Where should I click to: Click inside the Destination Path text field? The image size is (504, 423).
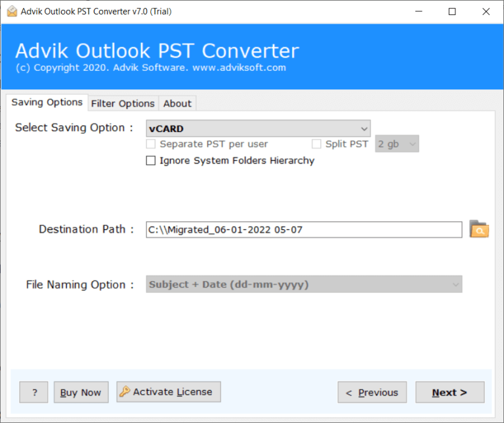(304, 229)
